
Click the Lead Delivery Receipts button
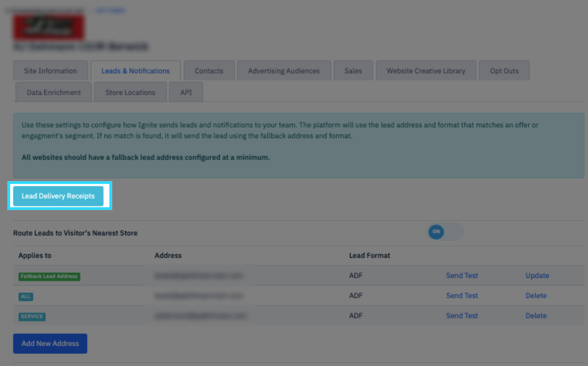(x=58, y=196)
